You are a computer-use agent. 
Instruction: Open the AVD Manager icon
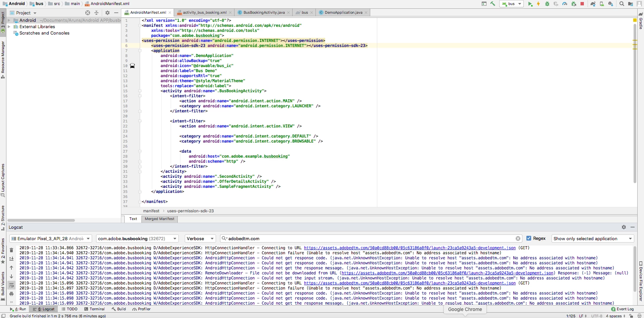point(602,4)
